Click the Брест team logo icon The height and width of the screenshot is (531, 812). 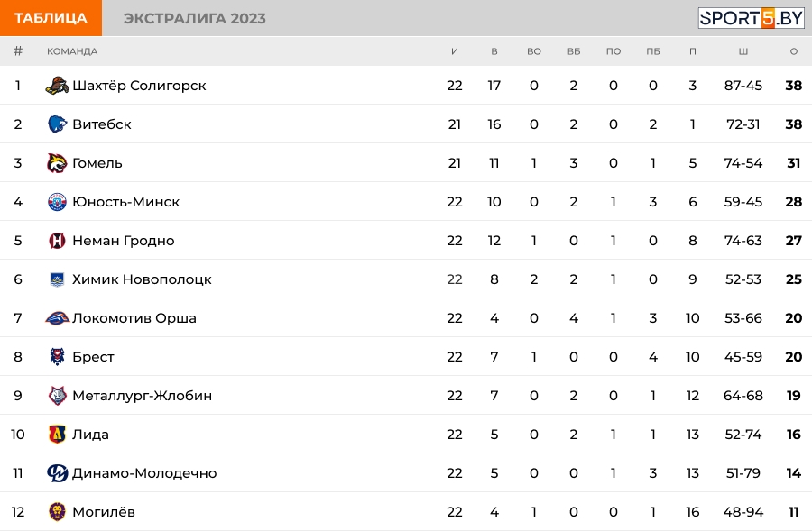57,357
